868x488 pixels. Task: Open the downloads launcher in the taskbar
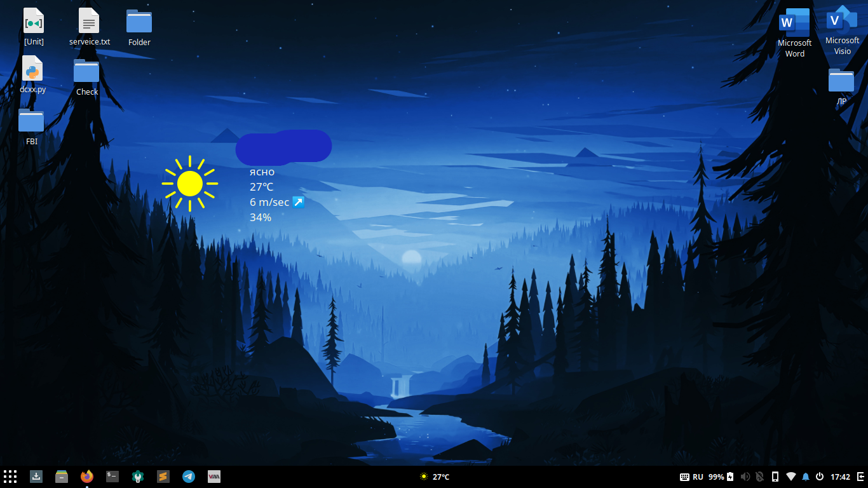pos(36,477)
